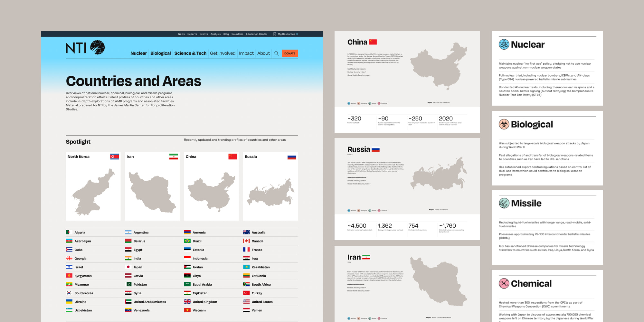The width and height of the screenshot is (644, 322).
Task: Click the 2020 figure in the China profile
Action: [x=446, y=118]
